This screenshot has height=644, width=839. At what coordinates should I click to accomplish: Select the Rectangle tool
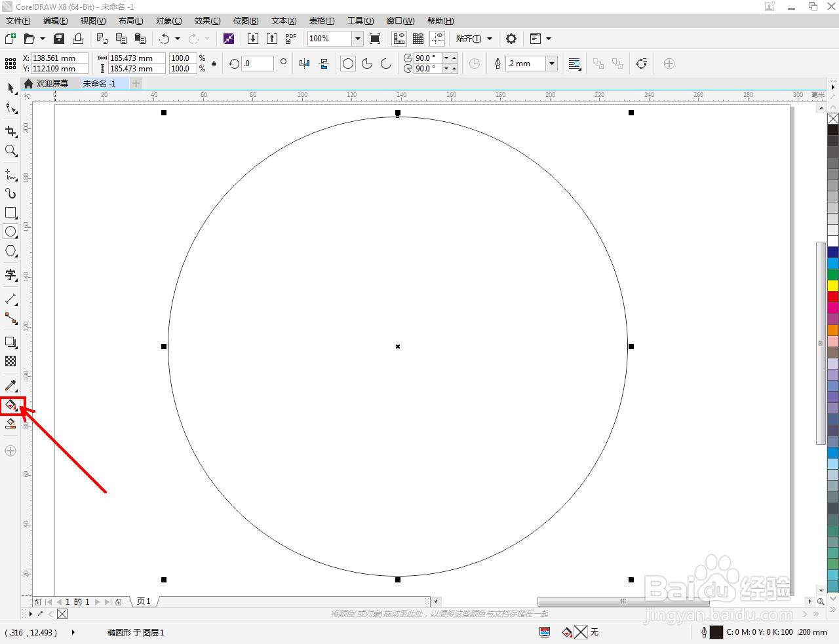pos(10,213)
